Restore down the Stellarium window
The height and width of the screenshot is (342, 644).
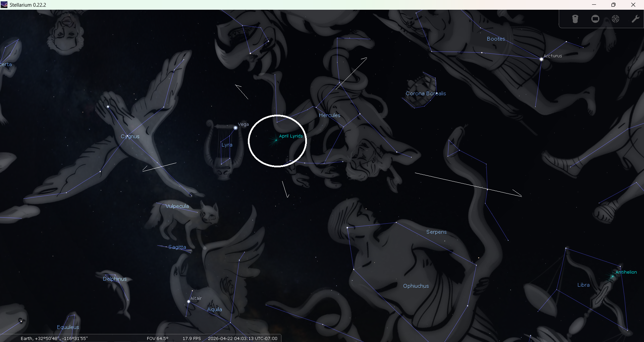pos(613,5)
